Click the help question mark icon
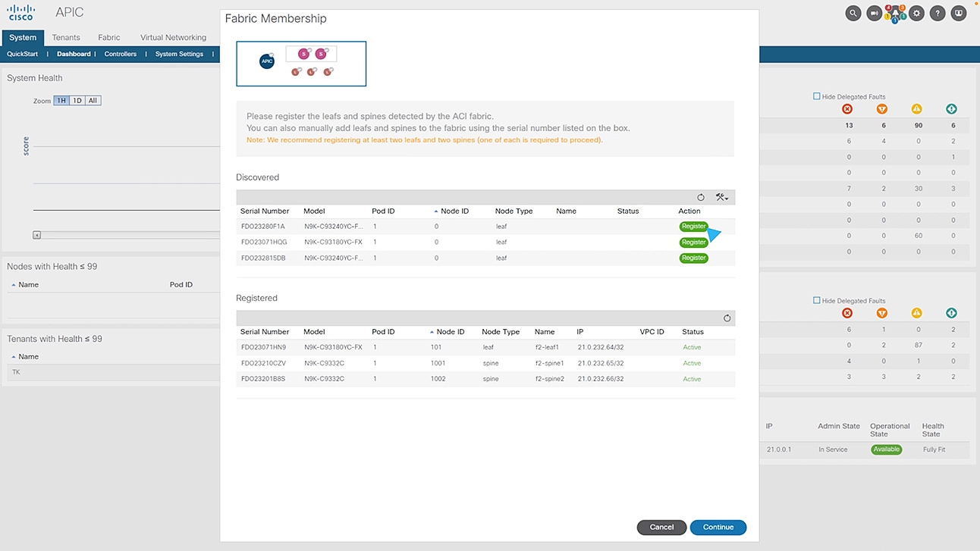Viewport: 980px width, 551px height. 937,13
